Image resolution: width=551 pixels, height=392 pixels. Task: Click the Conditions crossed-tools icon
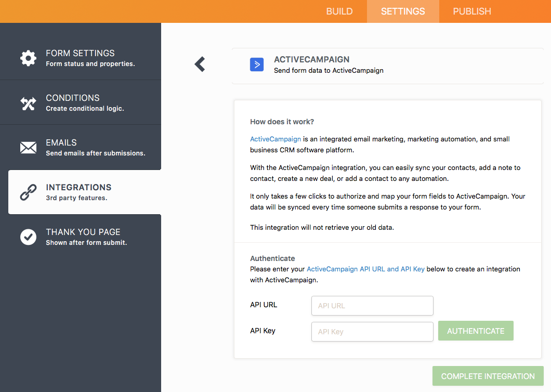tap(28, 103)
